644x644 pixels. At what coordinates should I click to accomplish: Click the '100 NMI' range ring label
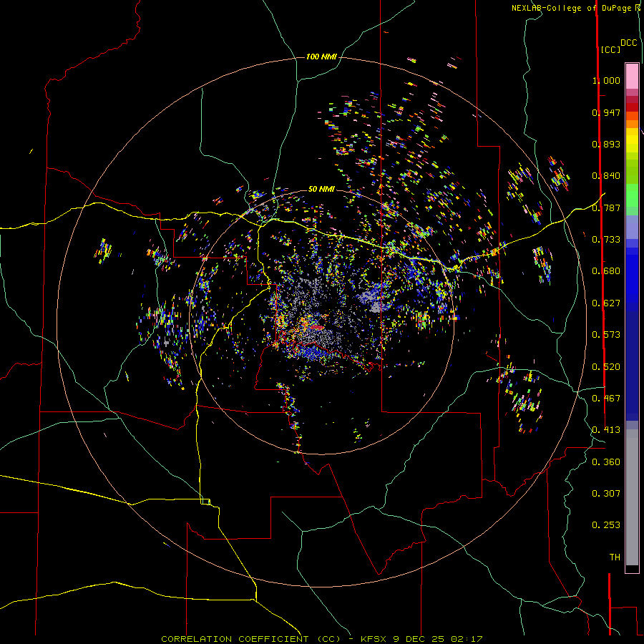point(321,57)
